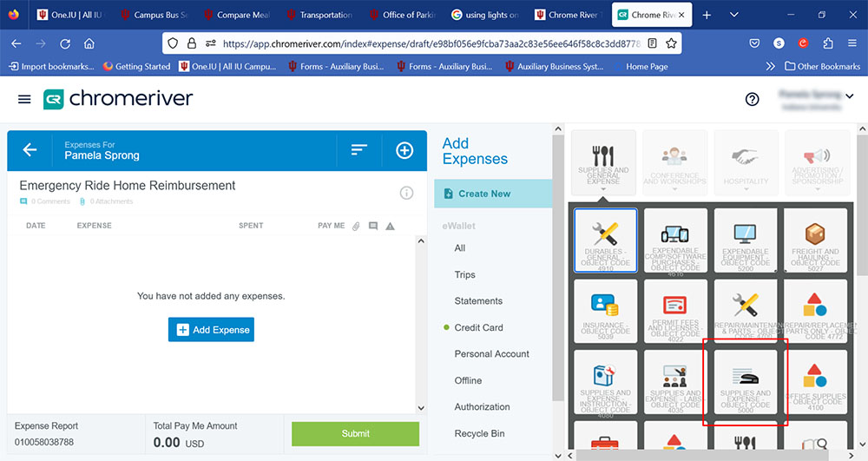Image resolution: width=868 pixels, height=461 pixels.
Task: Open Firefox application menu
Action: pos(852,43)
